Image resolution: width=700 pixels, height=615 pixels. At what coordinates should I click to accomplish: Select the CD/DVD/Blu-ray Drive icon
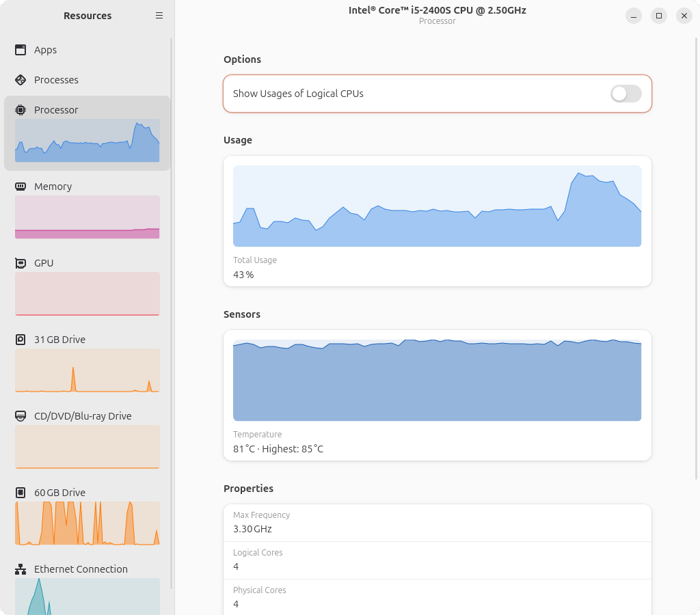[21, 416]
